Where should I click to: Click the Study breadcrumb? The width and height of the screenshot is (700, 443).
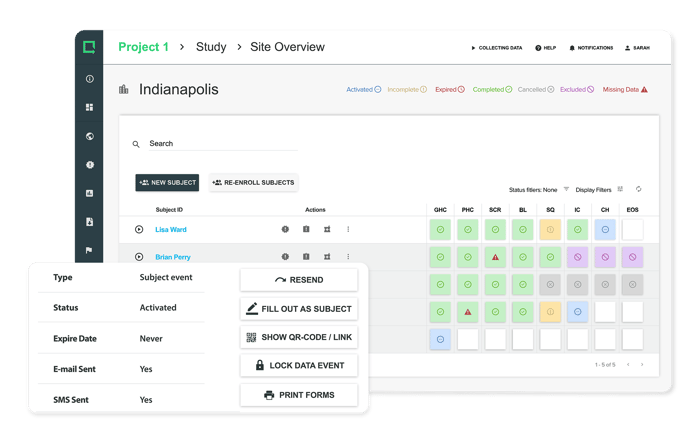(x=211, y=47)
